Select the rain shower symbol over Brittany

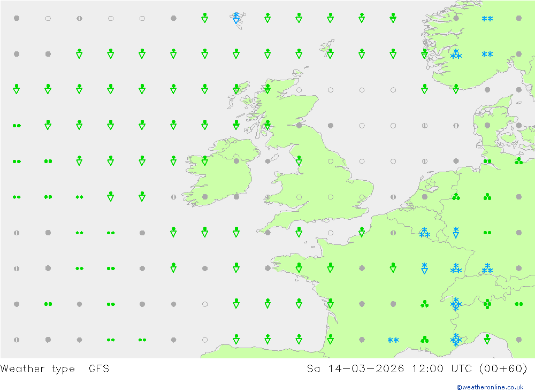(x=299, y=268)
